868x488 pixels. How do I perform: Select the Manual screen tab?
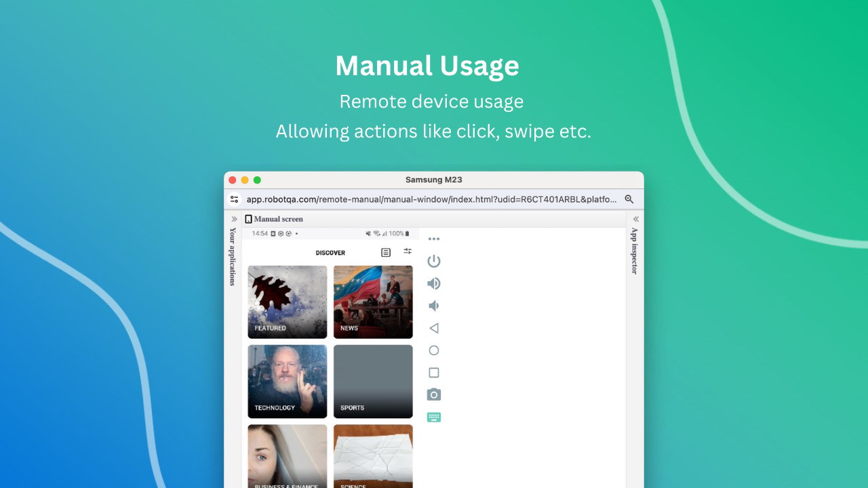click(274, 219)
